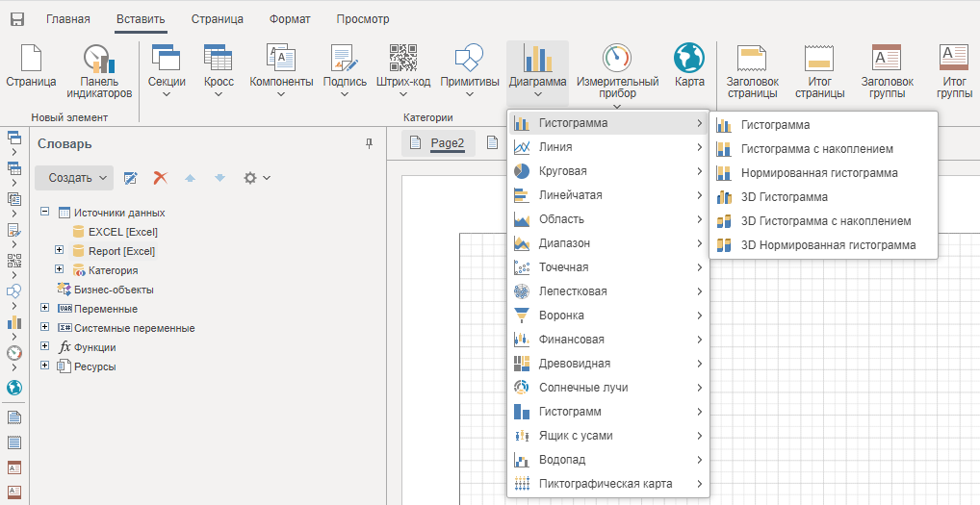
Task: Collapse the Источники данных tree node
Action: (x=45, y=213)
